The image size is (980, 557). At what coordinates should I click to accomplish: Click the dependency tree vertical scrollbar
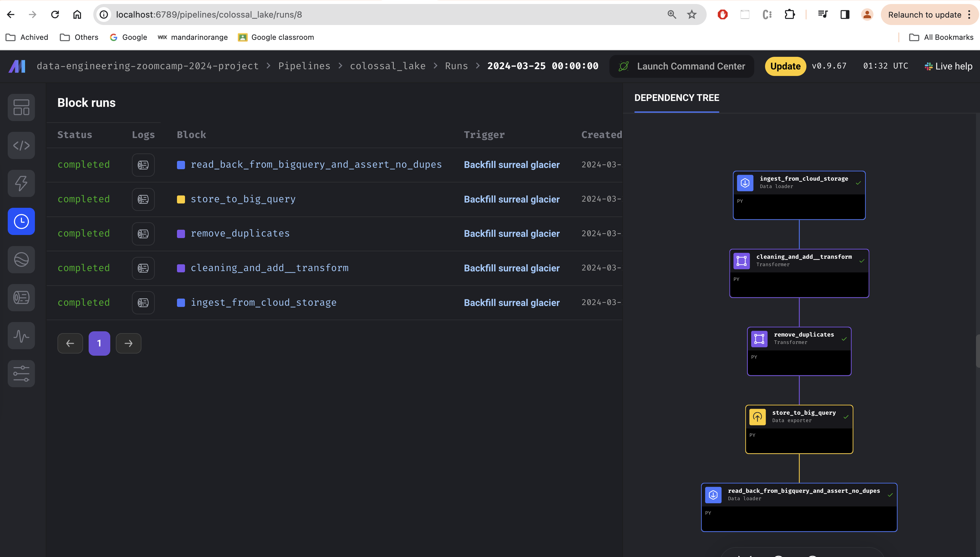click(978, 351)
